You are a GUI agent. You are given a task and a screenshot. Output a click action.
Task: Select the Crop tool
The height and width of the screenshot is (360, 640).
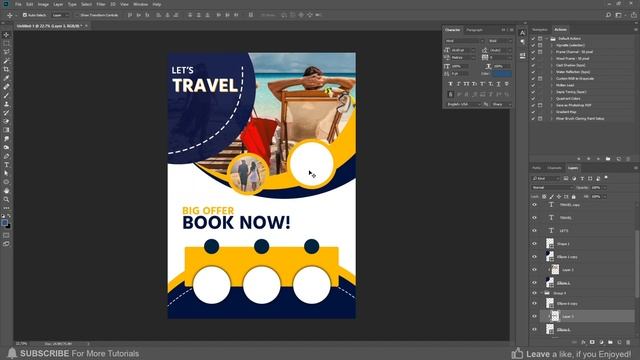click(6, 69)
